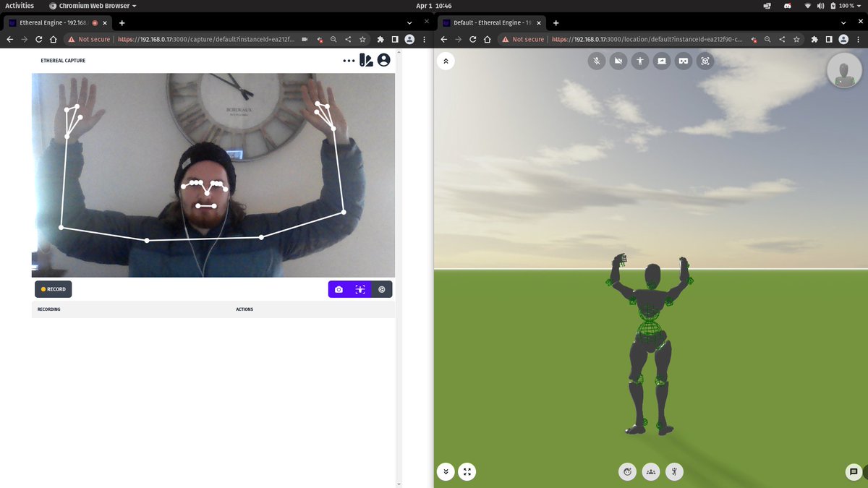Open the theme palette icon in Ethereal Capture
868x488 pixels.
tap(367, 60)
